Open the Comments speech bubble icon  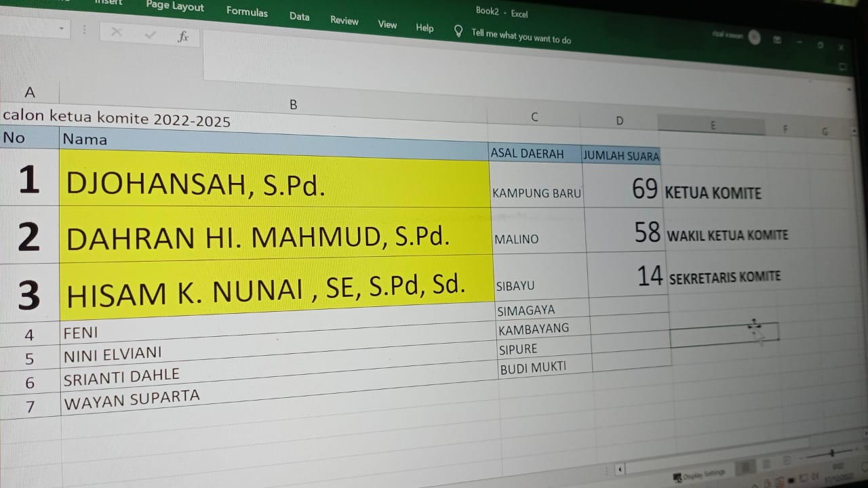[842, 66]
